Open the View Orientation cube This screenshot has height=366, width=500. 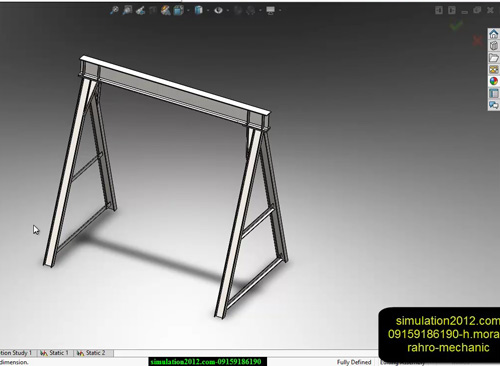click(179, 10)
